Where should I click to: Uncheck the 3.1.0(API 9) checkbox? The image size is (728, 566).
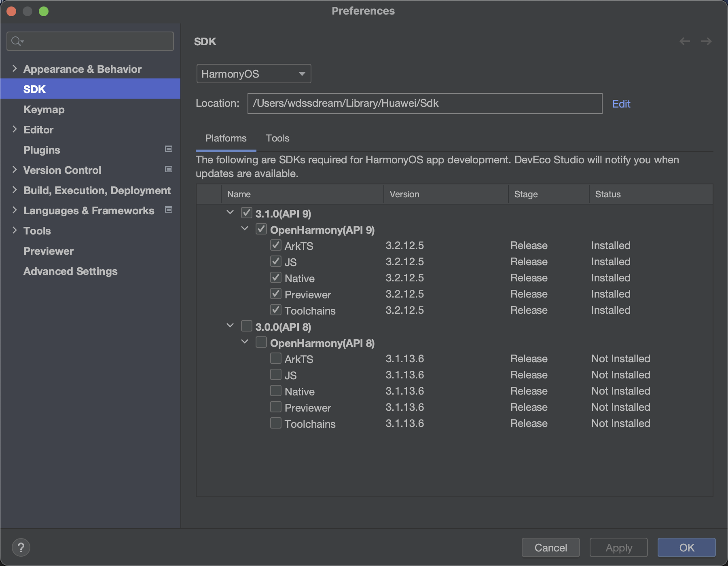click(x=247, y=213)
